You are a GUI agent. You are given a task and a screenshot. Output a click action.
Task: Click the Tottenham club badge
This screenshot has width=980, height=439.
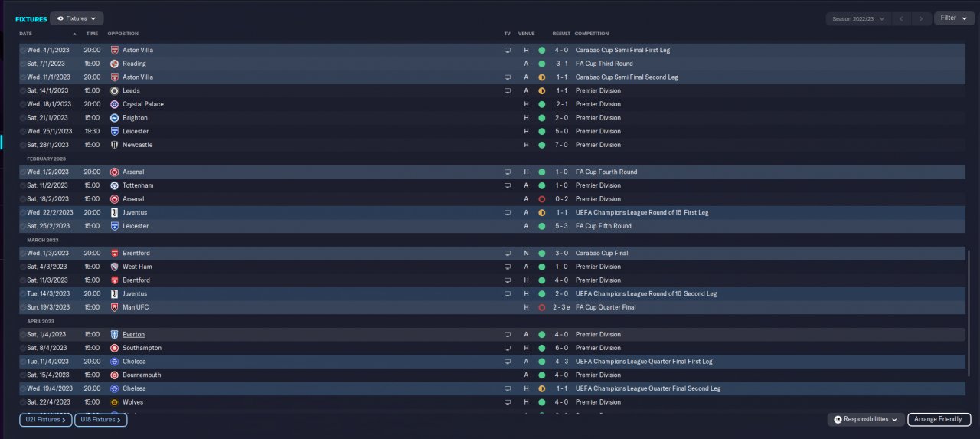114,185
